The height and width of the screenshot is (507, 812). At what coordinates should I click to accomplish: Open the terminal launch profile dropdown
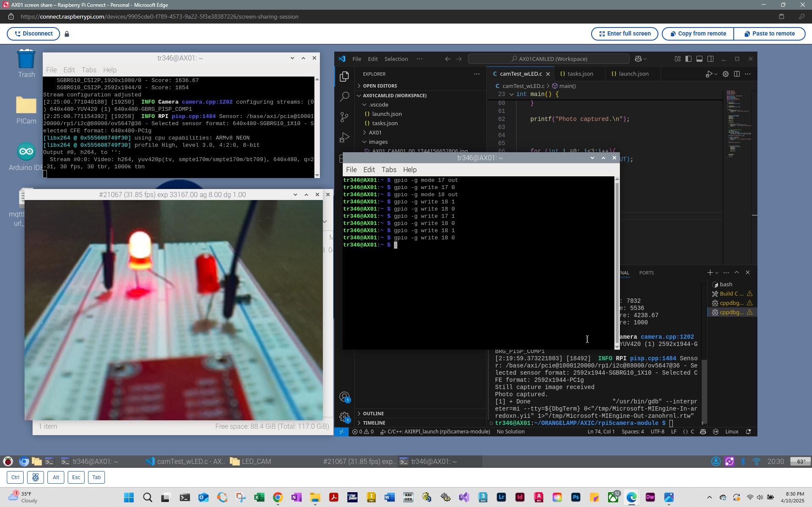[x=716, y=273]
